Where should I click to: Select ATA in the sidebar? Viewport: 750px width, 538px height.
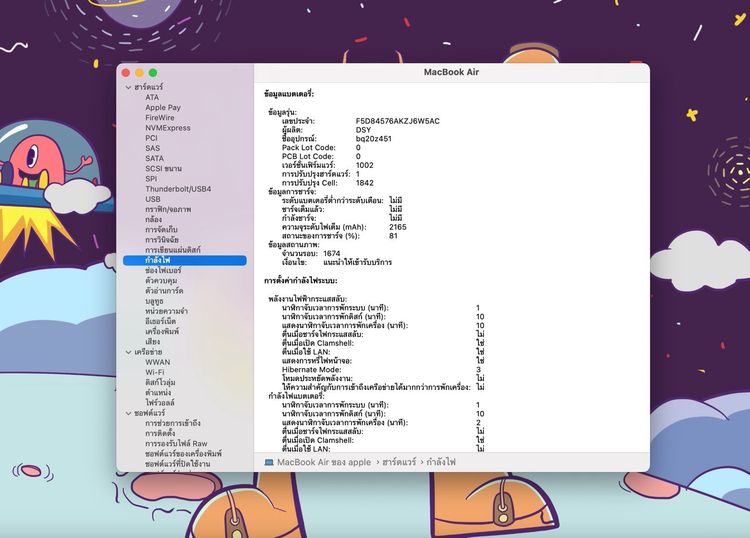[152, 97]
